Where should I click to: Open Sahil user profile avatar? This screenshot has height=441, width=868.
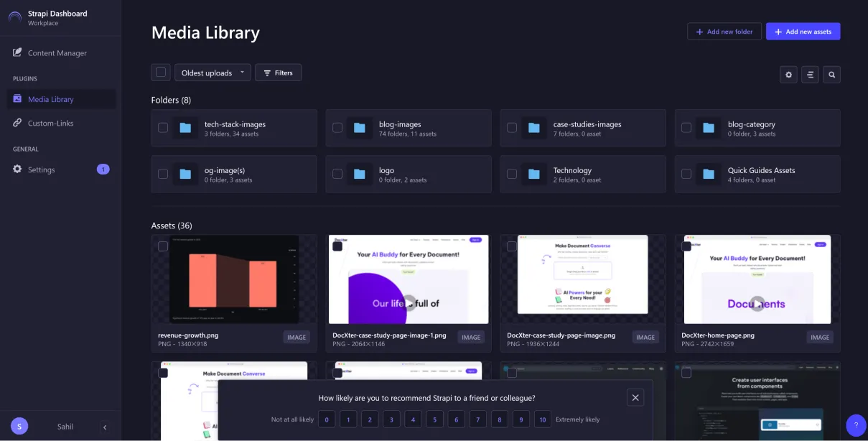coord(19,426)
